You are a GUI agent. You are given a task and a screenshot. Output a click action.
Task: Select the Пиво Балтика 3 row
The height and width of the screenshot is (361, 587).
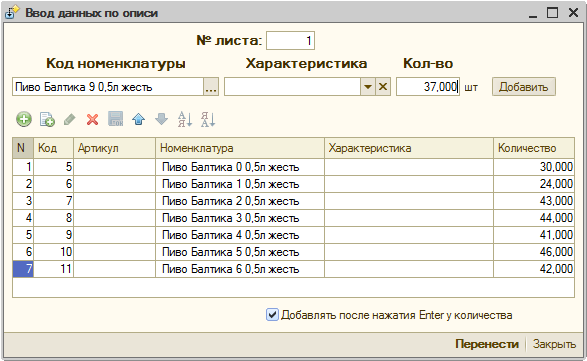coord(293,218)
